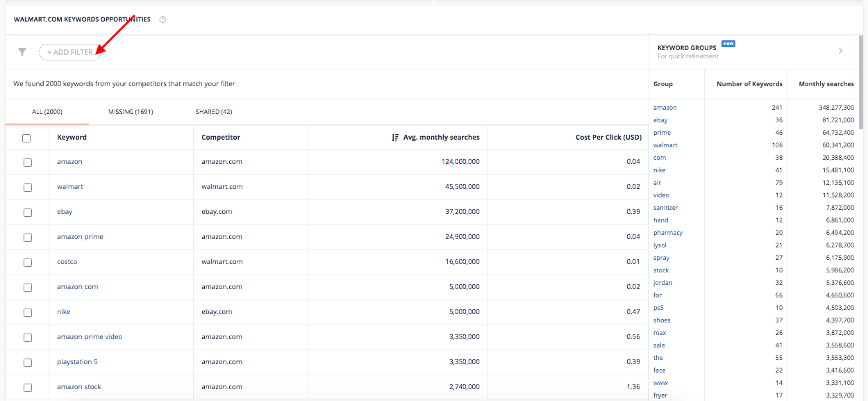Open the MISSING (1691) tab
This screenshot has width=868, height=401.
[131, 112]
